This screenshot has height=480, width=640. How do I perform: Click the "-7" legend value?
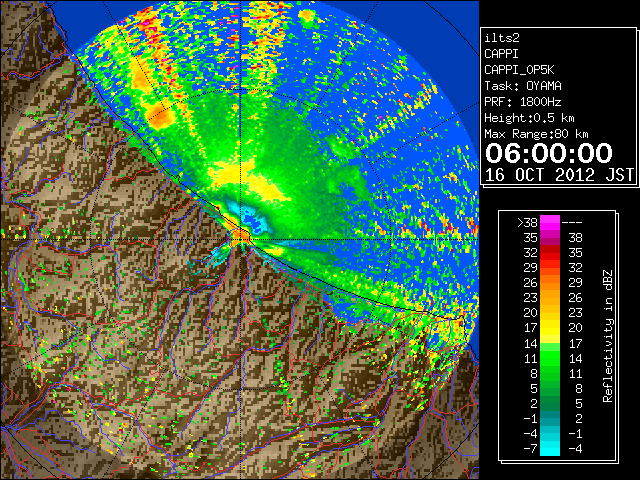530,448
